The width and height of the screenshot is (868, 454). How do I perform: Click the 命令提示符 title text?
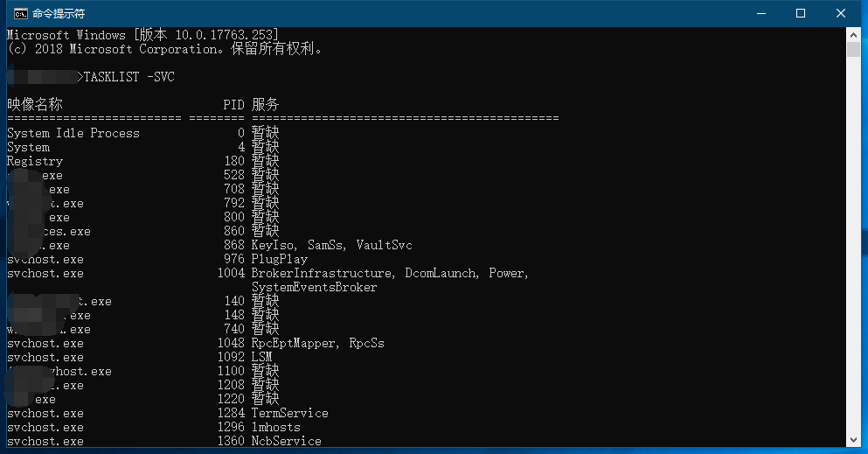click(58, 13)
